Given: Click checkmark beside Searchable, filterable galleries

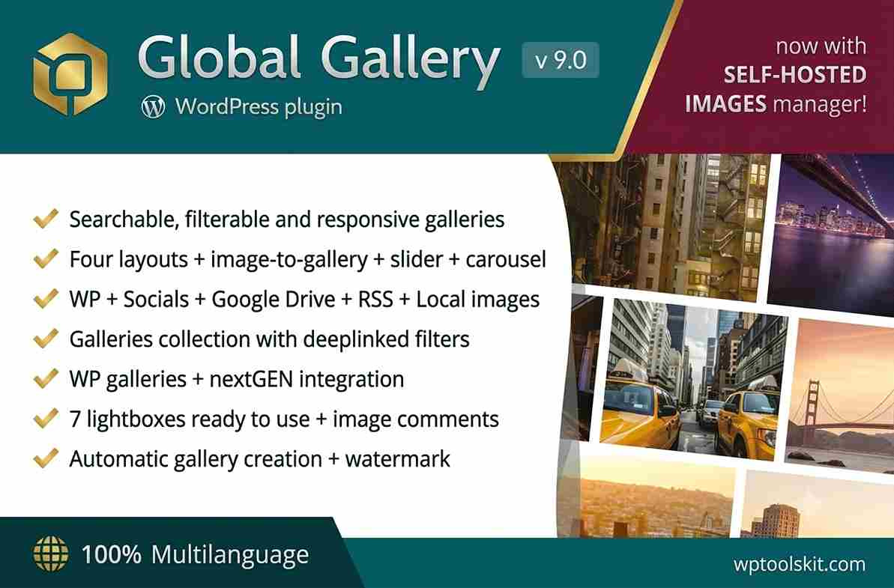Looking at the screenshot, I should point(46,218).
